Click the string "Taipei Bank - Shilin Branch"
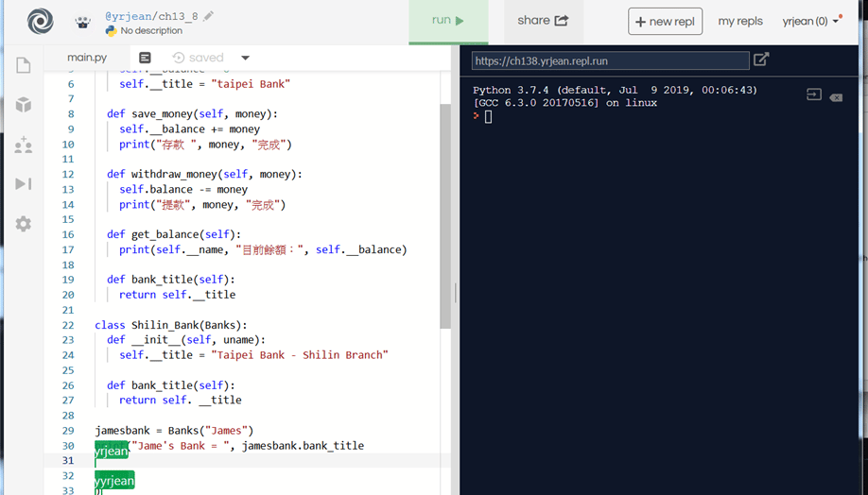 coord(300,354)
